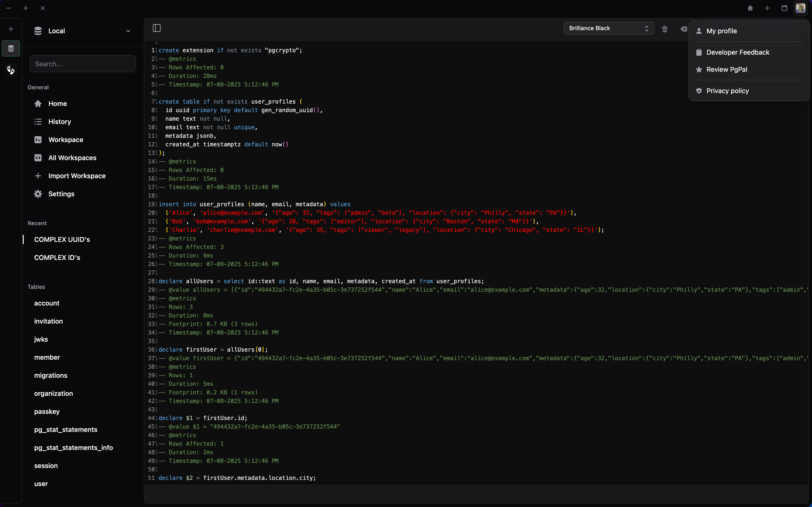
Task: Open recent workspace COMPLEX UUID's
Action: pyautogui.click(x=82, y=239)
